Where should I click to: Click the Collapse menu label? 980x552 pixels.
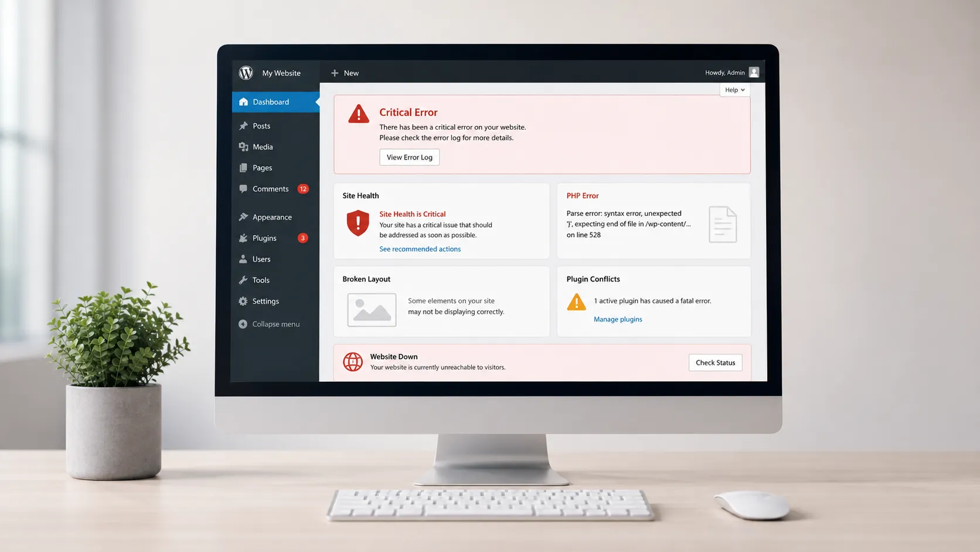(x=276, y=324)
